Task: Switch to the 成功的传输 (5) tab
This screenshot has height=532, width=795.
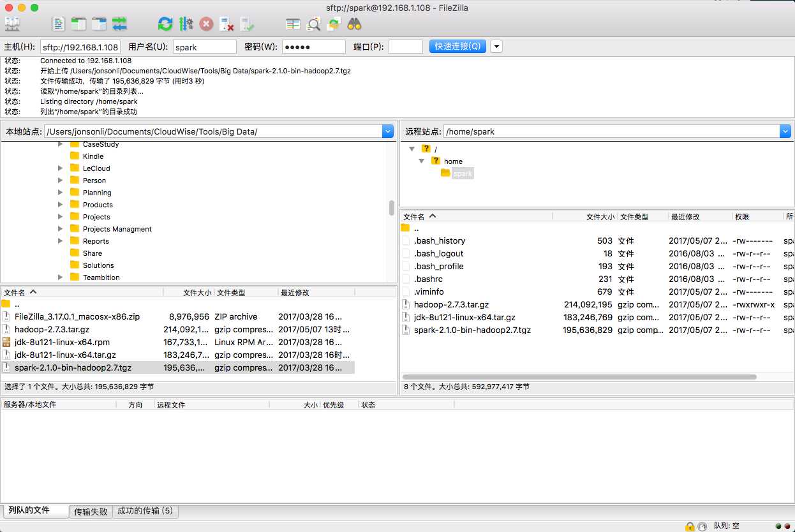Action: pos(145,511)
